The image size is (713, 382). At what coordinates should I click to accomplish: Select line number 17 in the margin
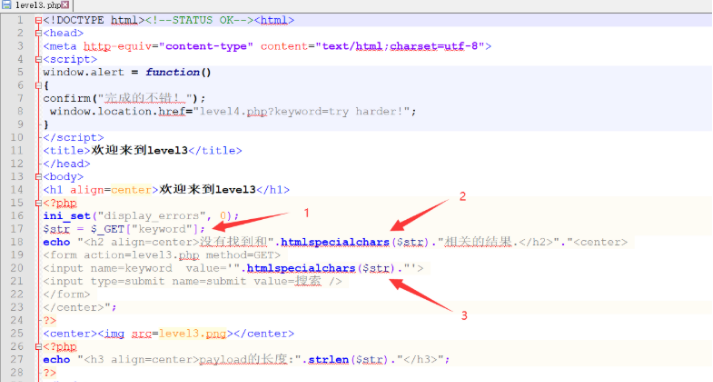[17, 229]
